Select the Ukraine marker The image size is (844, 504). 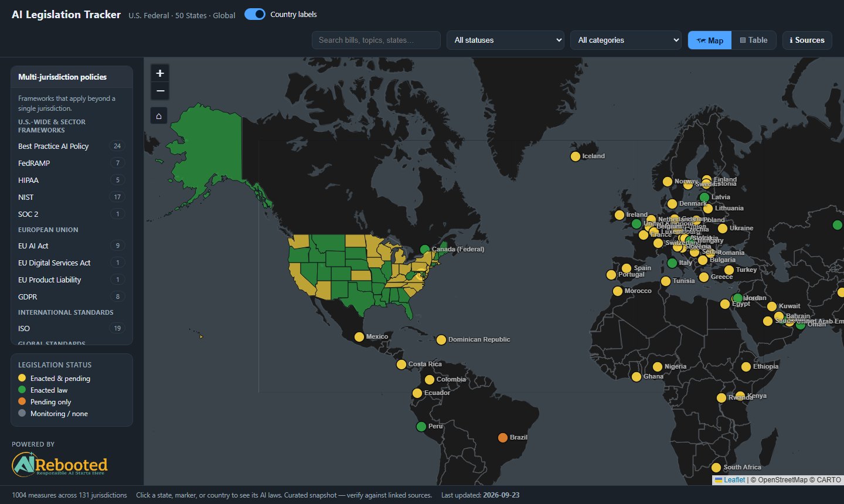click(x=723, y=229)
